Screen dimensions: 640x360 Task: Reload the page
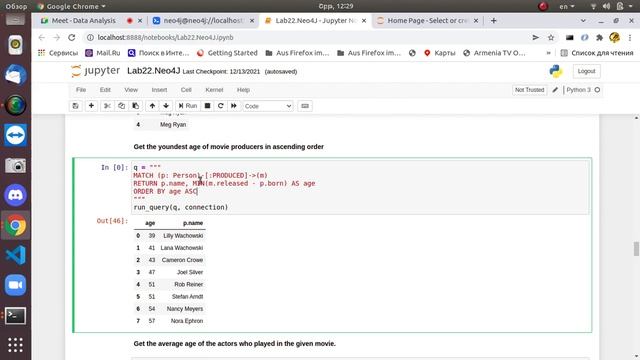(72, 38)
